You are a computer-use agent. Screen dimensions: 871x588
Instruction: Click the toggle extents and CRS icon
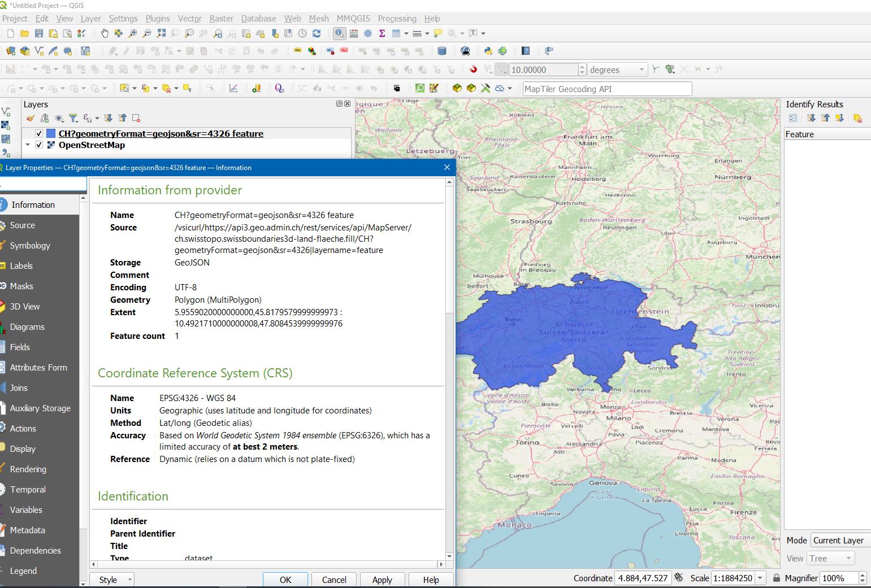pos(679,578)
